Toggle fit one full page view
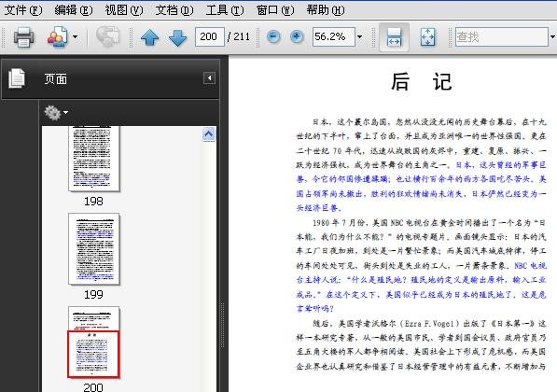The image size is (557, 392). 427,37
